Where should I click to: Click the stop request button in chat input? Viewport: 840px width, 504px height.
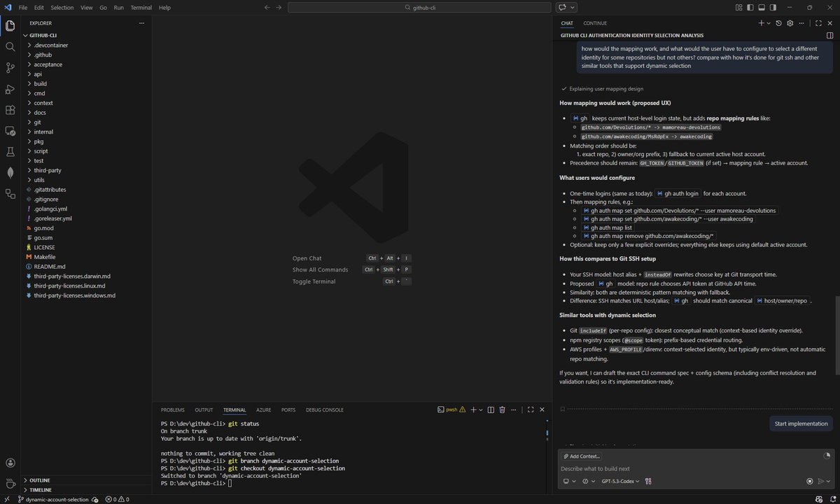point(810,481)
